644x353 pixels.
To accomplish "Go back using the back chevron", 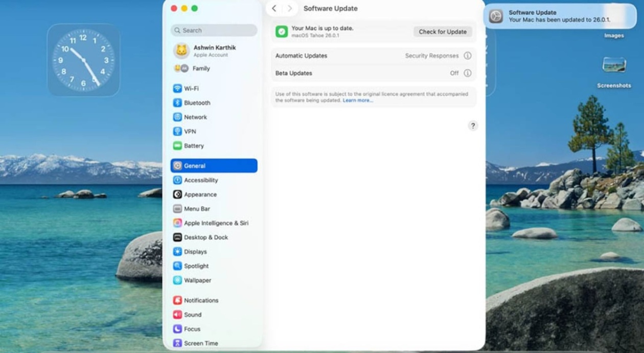I will click(274, 9).
